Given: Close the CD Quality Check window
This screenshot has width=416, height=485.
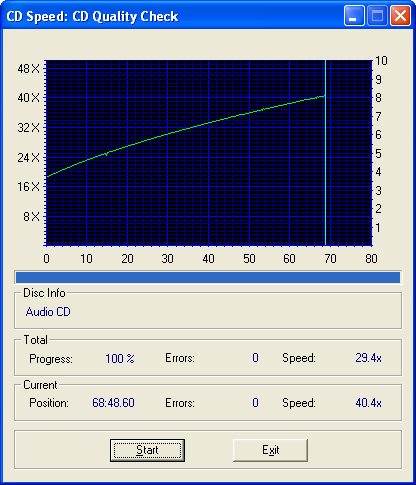Looking at the screenshot, I should pos(400,16).
